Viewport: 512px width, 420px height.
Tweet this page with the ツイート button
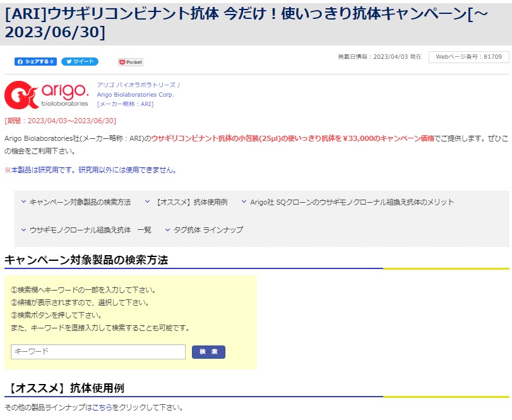(x=80, y=61)
